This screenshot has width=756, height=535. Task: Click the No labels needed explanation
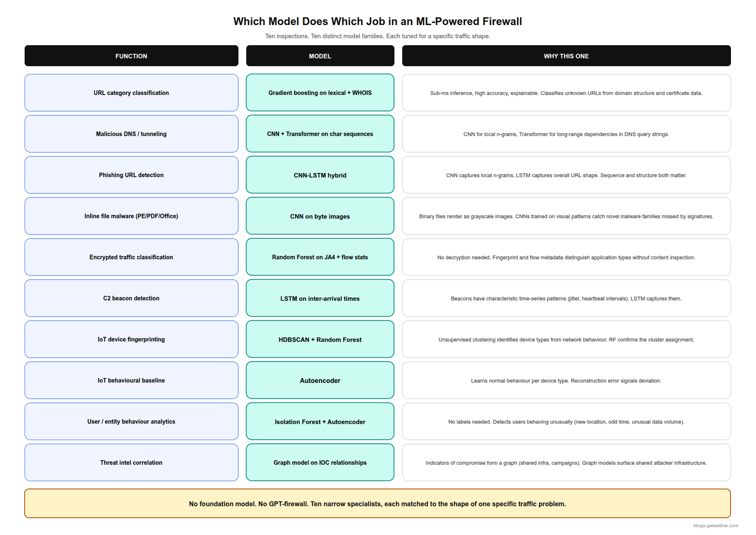[566, 422]
